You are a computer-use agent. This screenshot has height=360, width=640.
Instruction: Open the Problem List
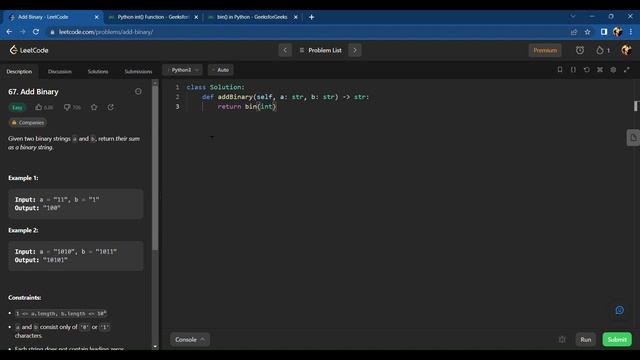320,50
